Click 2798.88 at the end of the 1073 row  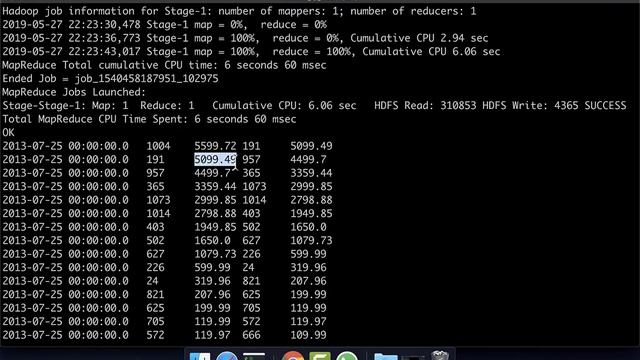coord(311,200)
